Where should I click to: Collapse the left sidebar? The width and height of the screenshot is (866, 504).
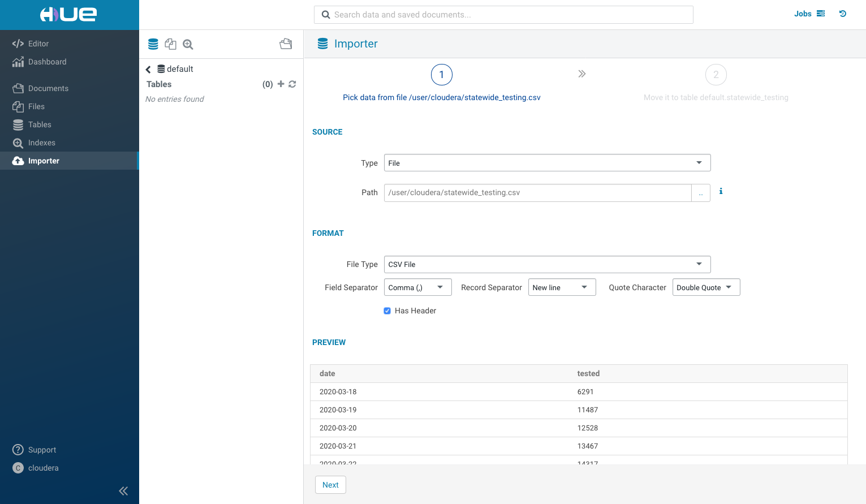click(123, 491)
